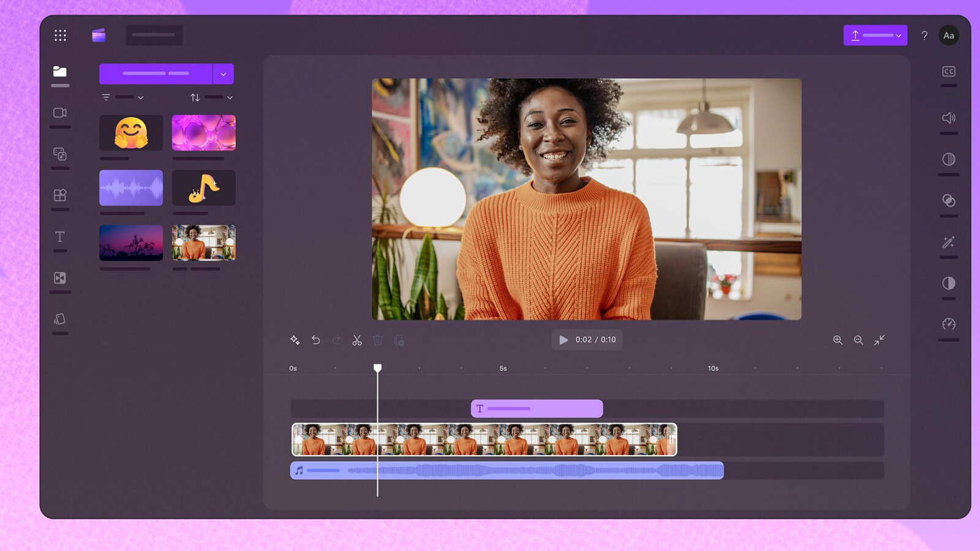Open the Audio speaker panel
The width and height of the screenshot is (980, 551).
click(949, 118)
